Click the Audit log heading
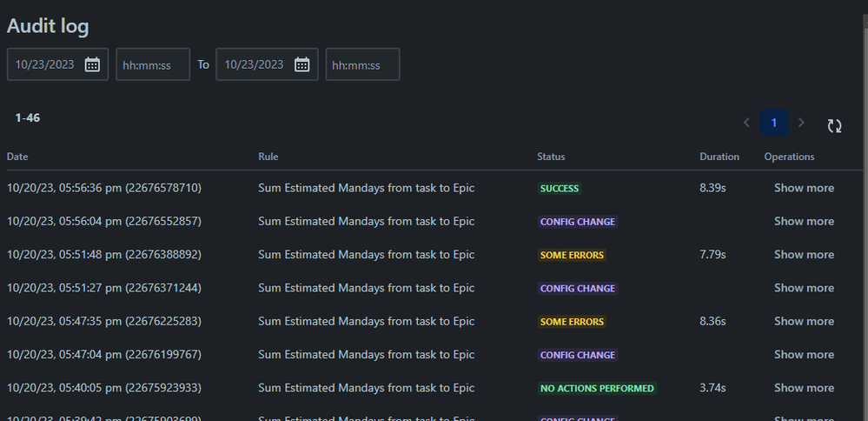The image size is (868, 421). tap(48, 26)
